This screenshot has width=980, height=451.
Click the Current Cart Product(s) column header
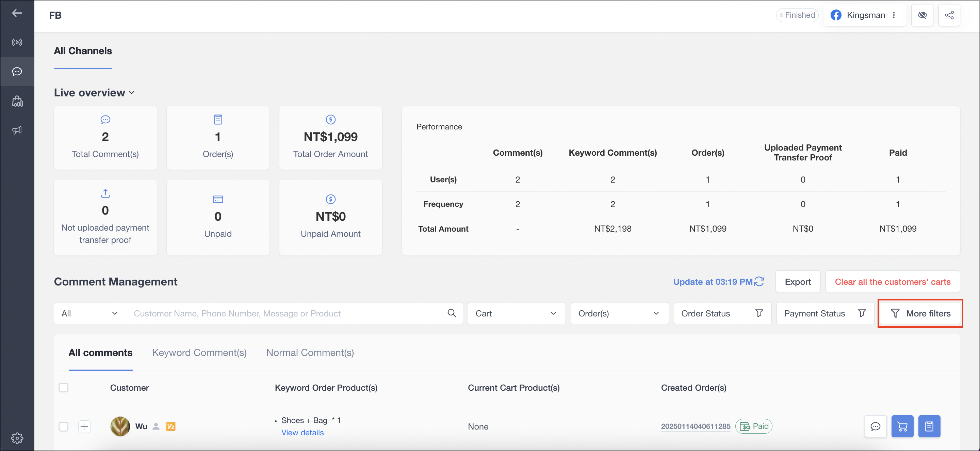[x=513, y=388]
